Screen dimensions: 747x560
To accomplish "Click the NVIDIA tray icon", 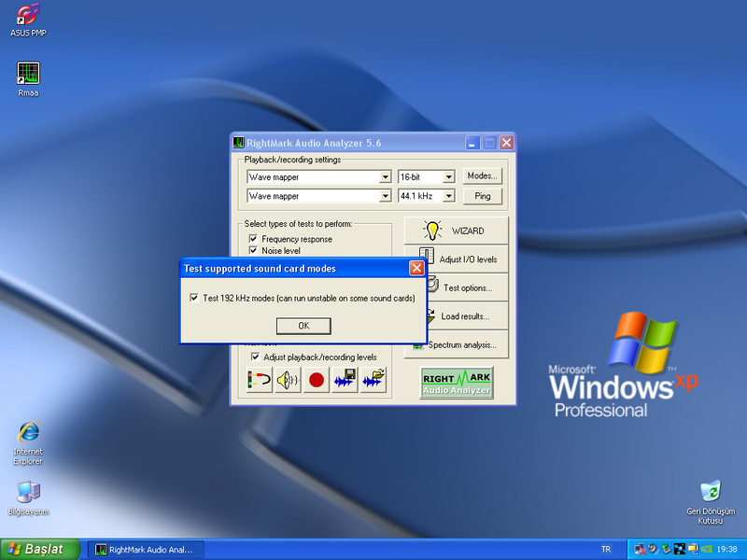I will coord(706,550).
